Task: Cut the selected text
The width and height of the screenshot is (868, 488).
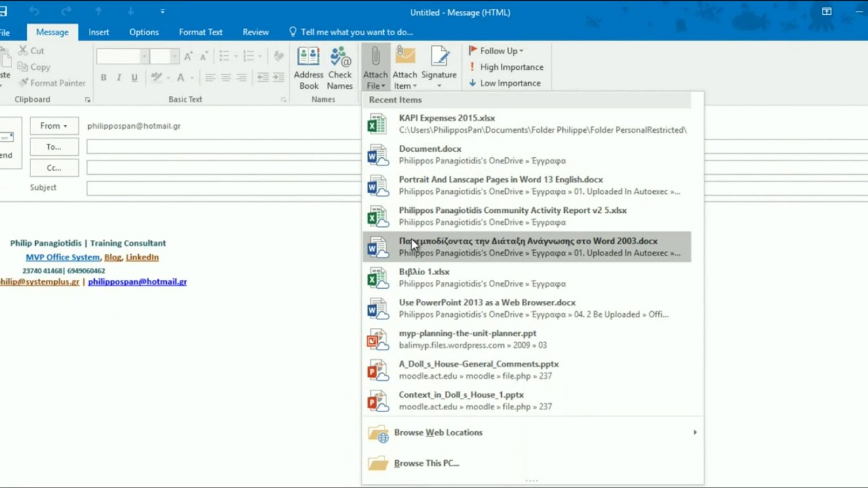Action: pos(31,51)
